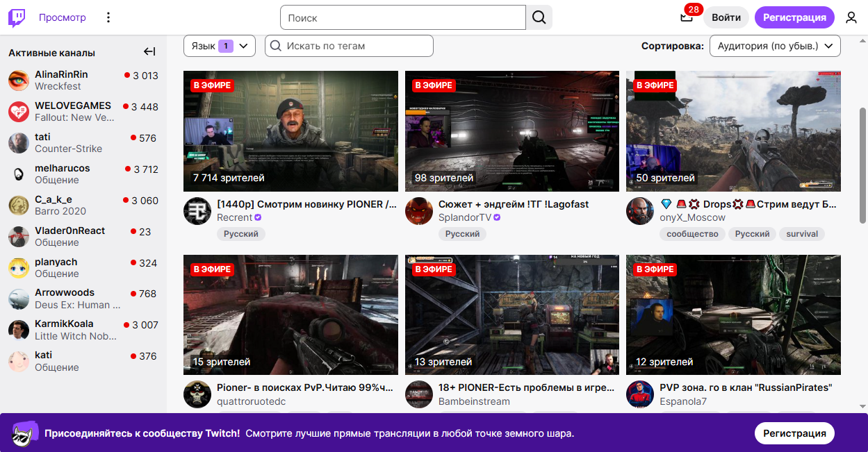The height and width of the screenshot is (452, 868).
Task: Open stream title 18+ PIONER-Есть проблемы
Action: [527, 387]
